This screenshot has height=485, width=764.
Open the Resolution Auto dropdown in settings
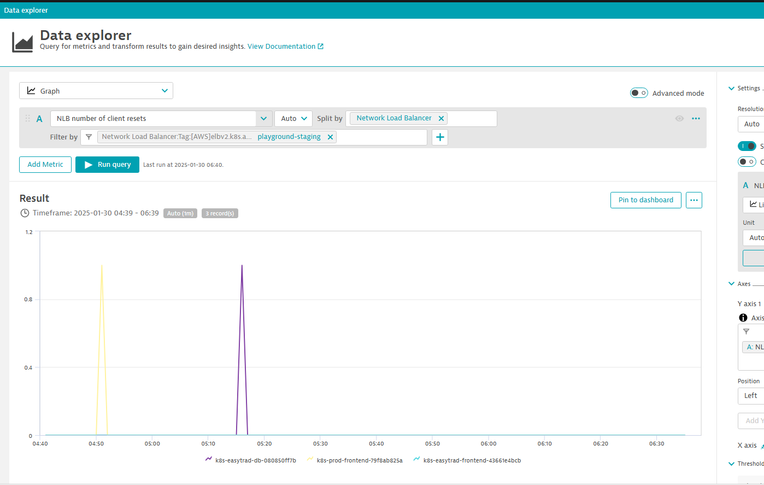(751, 124)
